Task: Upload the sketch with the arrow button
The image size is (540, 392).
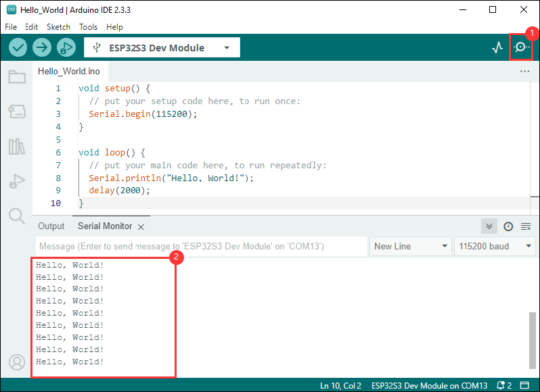Action: pos(42,47)
